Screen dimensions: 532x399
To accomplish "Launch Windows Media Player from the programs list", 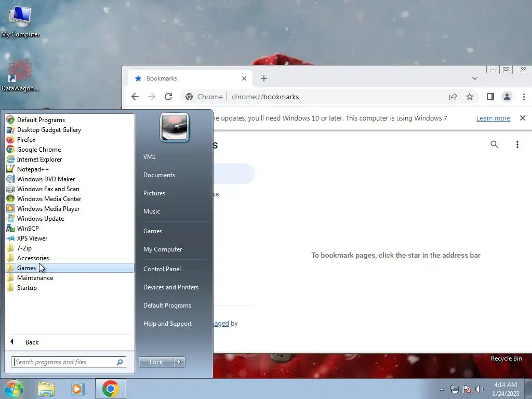I will click(x=70, y=208).
